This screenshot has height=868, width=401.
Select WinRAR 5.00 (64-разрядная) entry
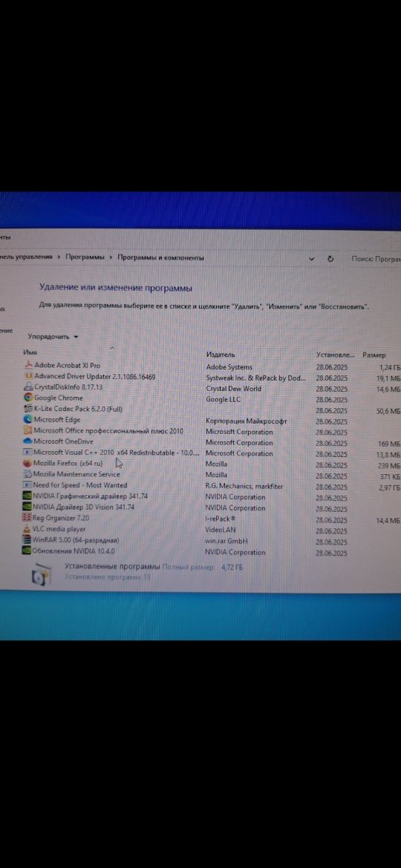click(75, 540)
